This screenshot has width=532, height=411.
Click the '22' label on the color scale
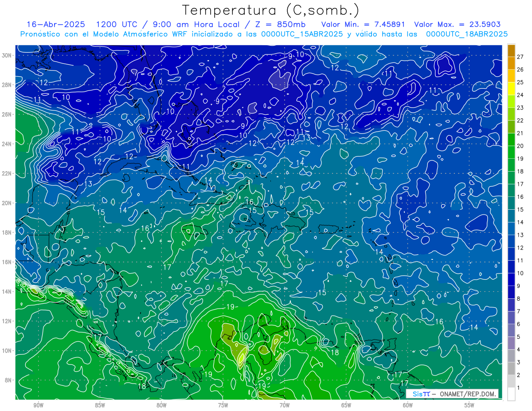(x=520, y=120)
